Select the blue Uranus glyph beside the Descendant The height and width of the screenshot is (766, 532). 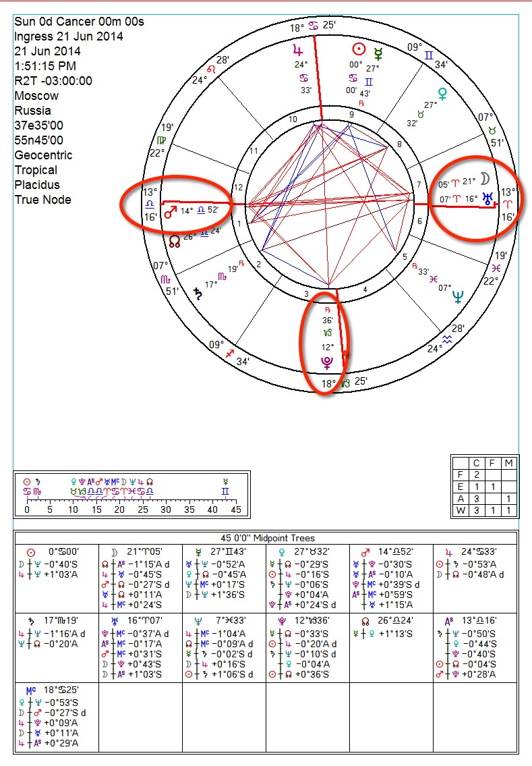pos(485,199)
